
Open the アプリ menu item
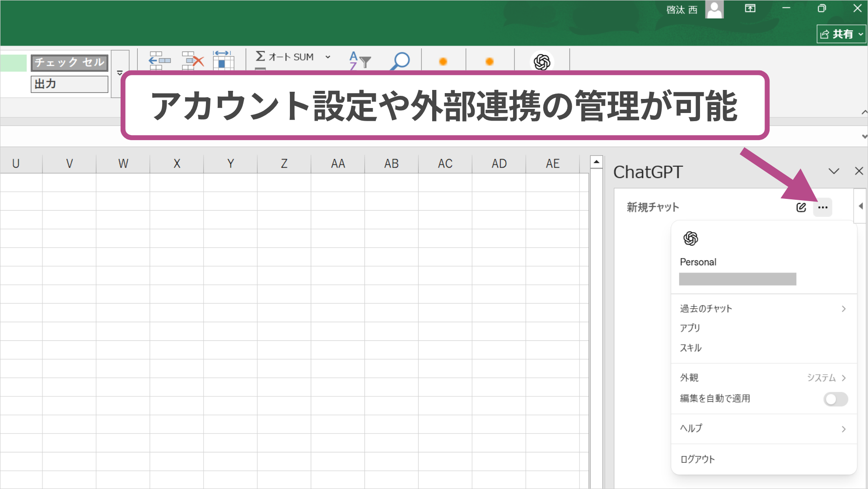763,328
